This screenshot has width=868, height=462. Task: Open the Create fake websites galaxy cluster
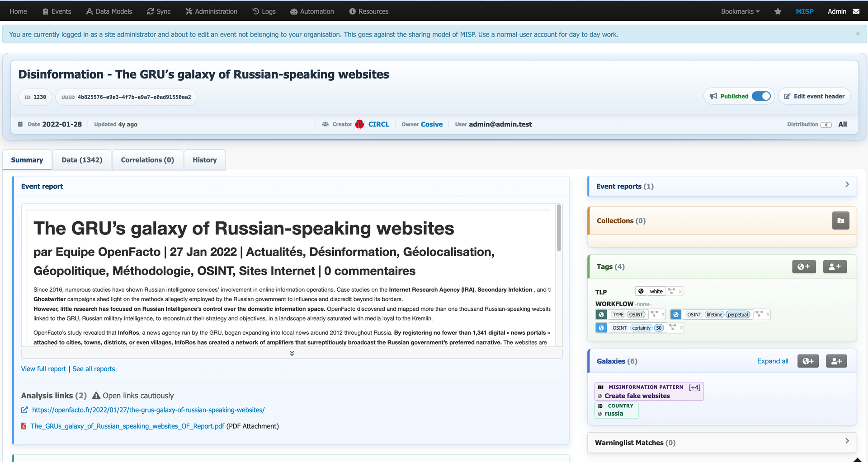[637, 396]
